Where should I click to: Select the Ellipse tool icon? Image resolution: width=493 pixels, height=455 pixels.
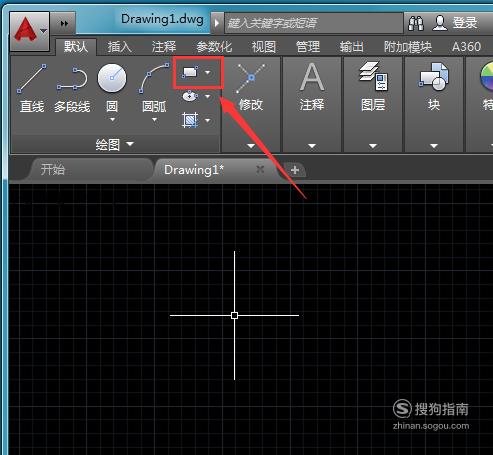(x=190, y=96)
